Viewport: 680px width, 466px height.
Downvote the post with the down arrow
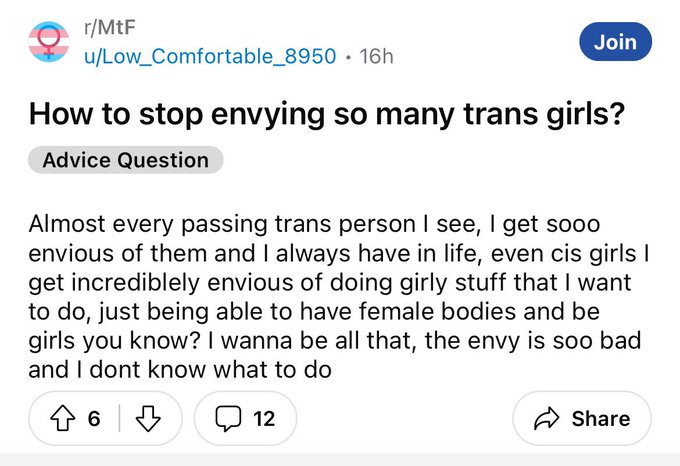(148, 418)
